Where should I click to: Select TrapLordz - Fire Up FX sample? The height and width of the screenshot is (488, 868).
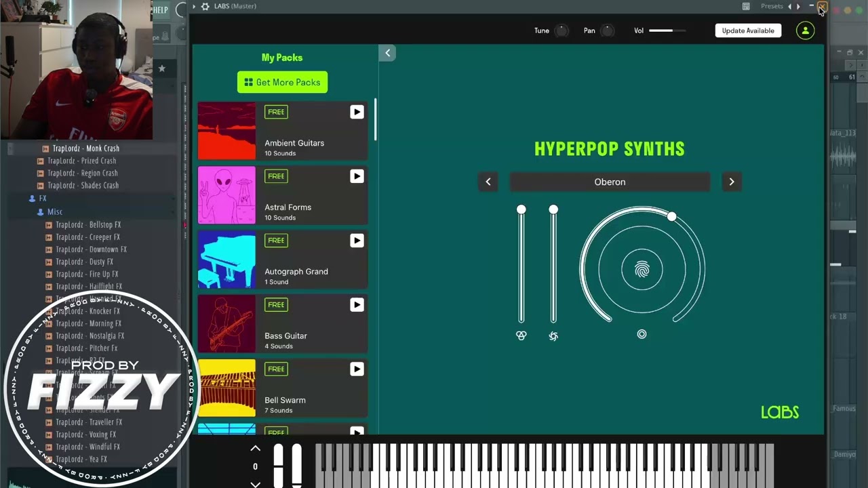[x=87, y=274]
